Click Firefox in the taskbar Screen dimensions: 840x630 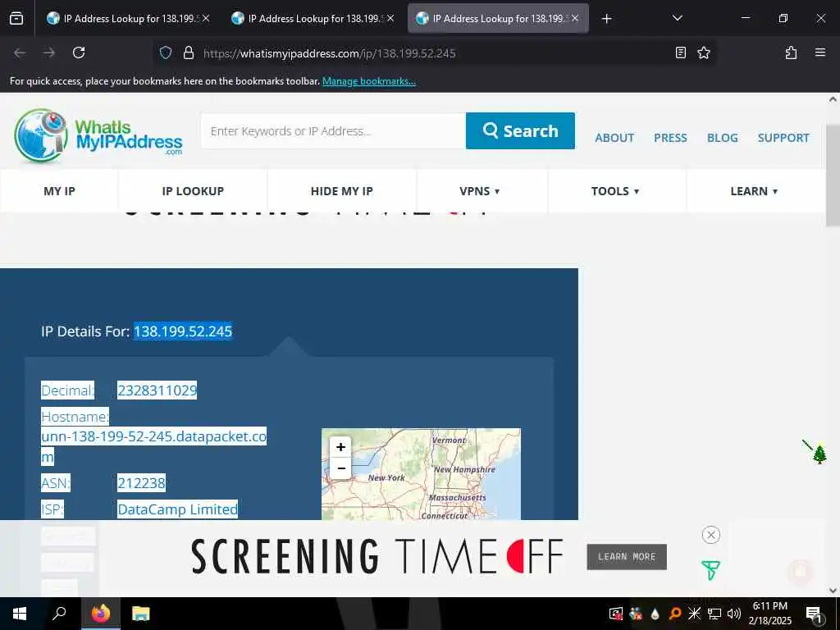100,614
